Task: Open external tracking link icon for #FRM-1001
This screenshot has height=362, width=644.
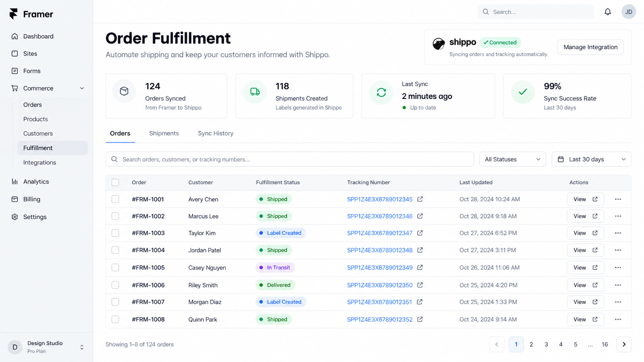Action: point(420,199)
